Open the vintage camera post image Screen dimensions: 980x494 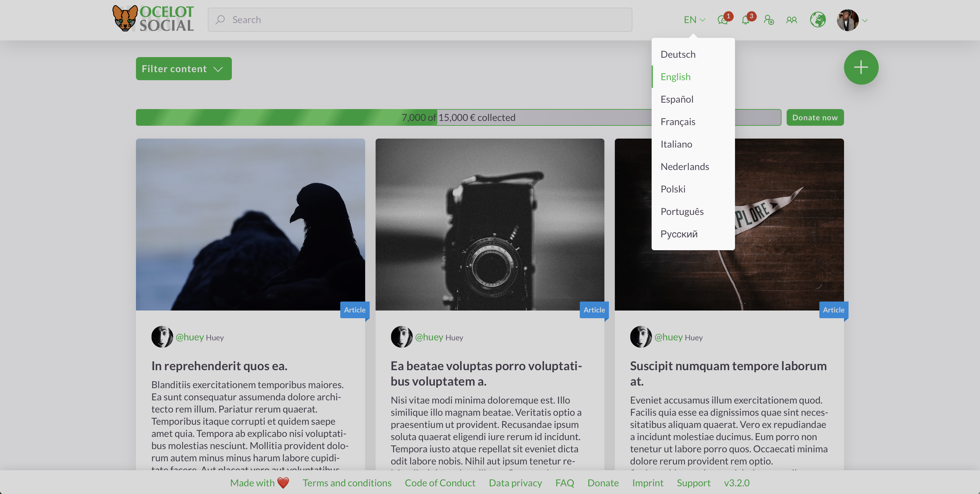click(489, 224)
